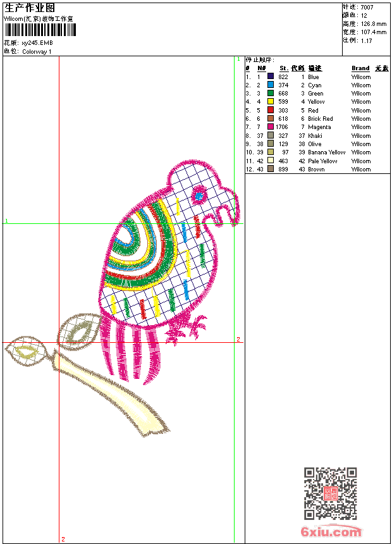Viewport: 392px width, 544px height.
Task: Click the QR code image
Action: [x=331, y=493]
